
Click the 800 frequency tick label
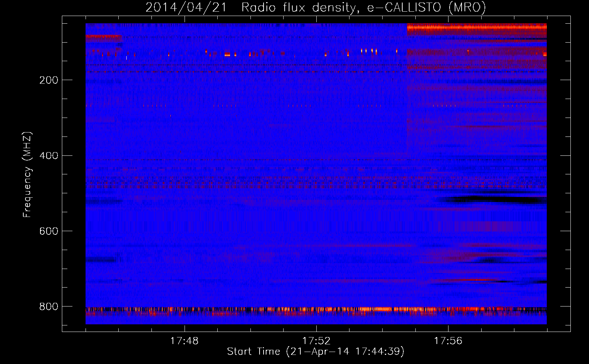49,306
